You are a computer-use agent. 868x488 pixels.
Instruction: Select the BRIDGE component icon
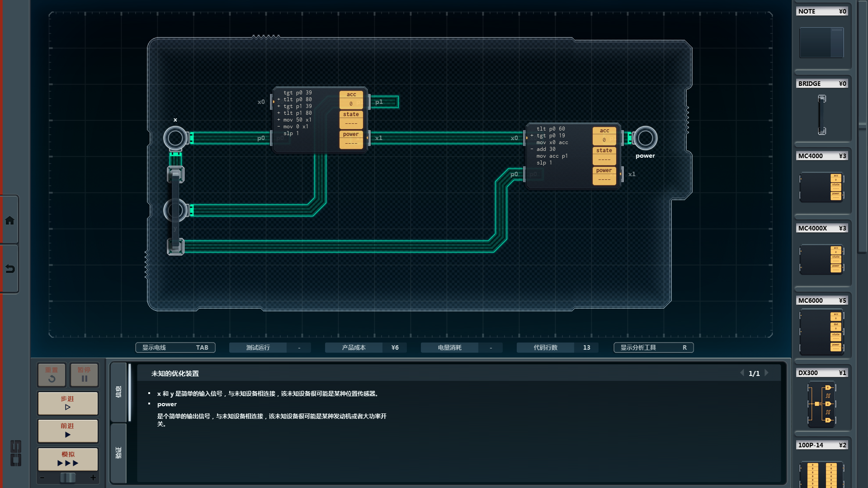pos(821,114)
